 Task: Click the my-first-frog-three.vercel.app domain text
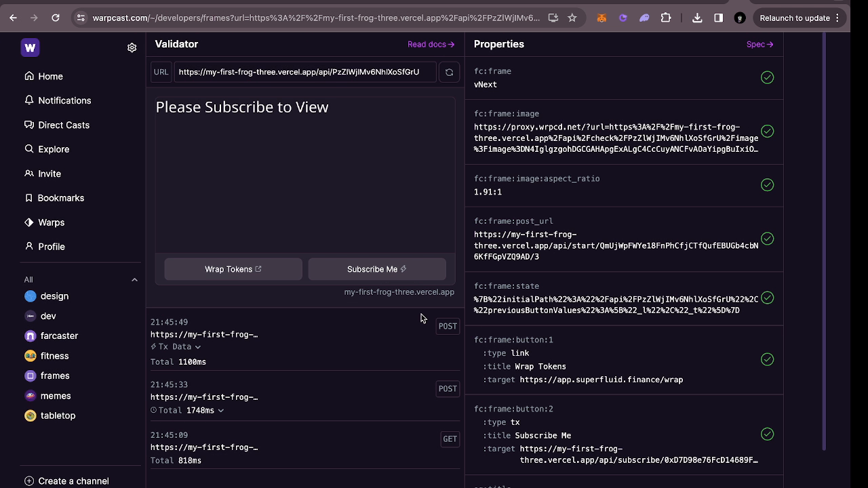click(399, 292)
